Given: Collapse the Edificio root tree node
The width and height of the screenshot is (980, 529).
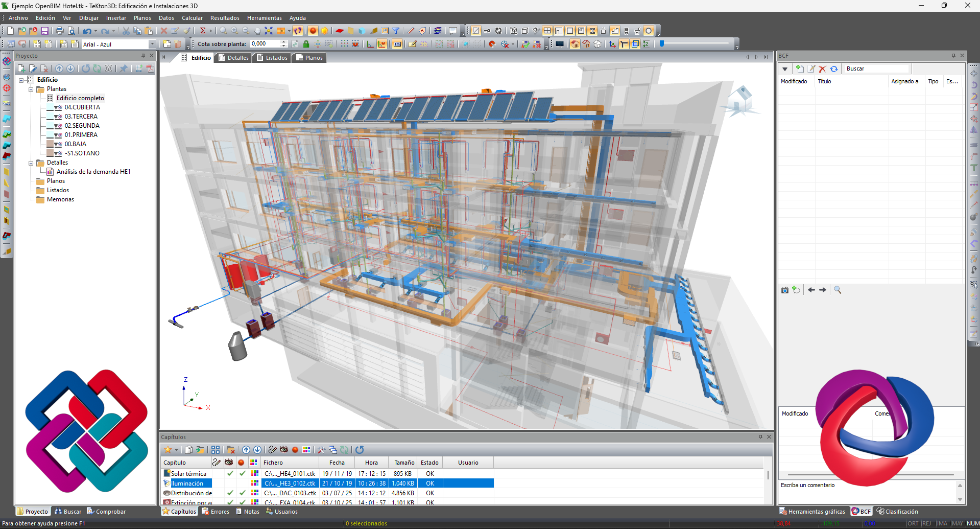Looking at the screenshot, I should coord(21,80).
